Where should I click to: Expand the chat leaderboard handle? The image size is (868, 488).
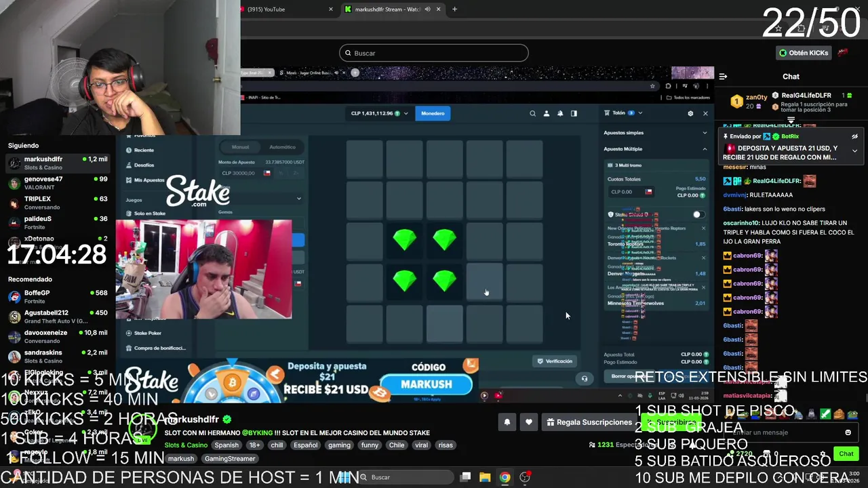(791, 120)
